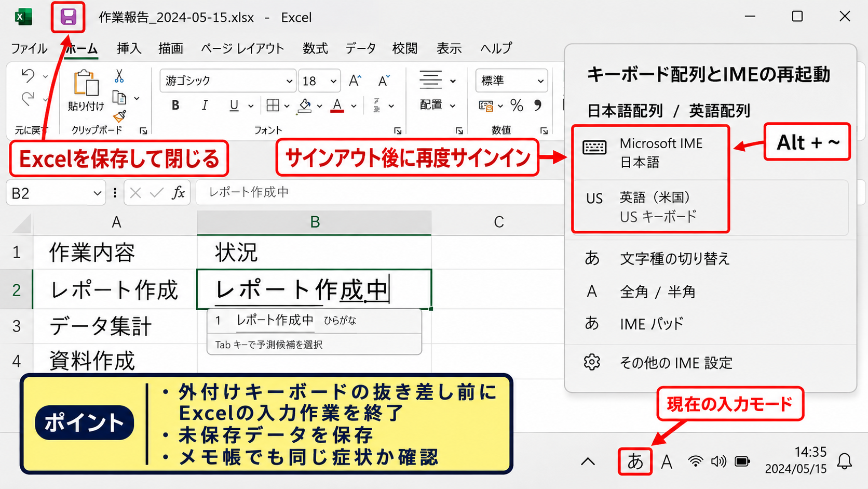Increase font size with larger A icon
Image resolution: width=868 pixels, height=489 pixels.
click(355, 81)
